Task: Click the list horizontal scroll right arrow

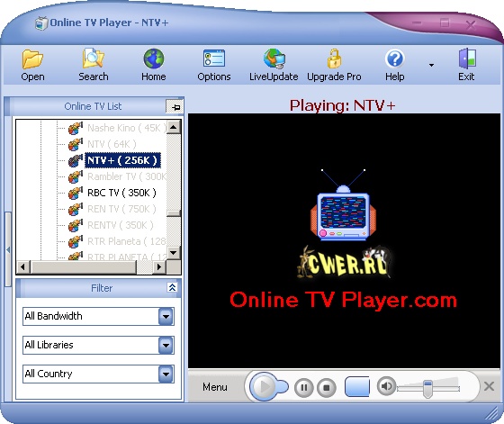Action: coord(159,266)
